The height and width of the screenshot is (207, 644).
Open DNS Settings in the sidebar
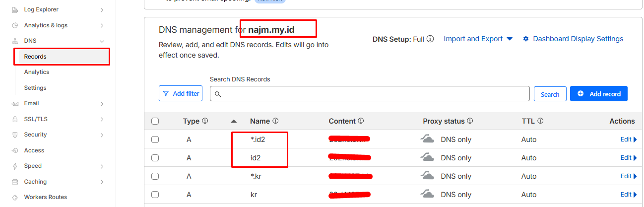pos(35,88)
